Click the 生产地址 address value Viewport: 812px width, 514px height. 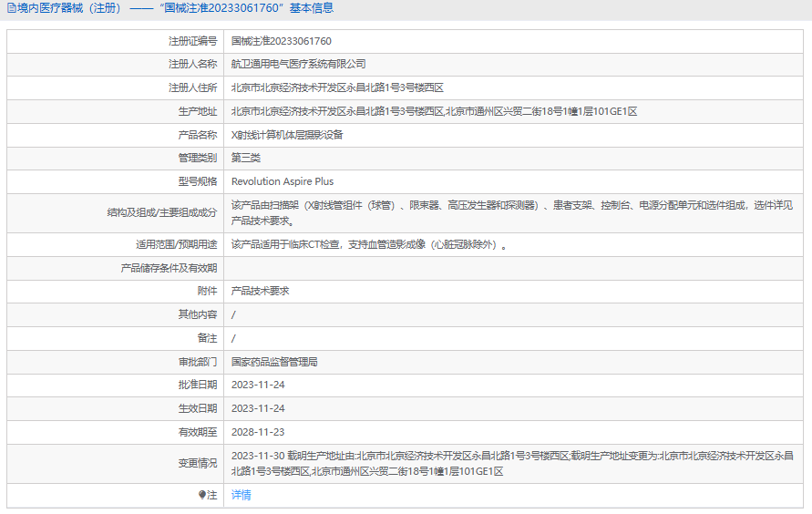(434, 111)
